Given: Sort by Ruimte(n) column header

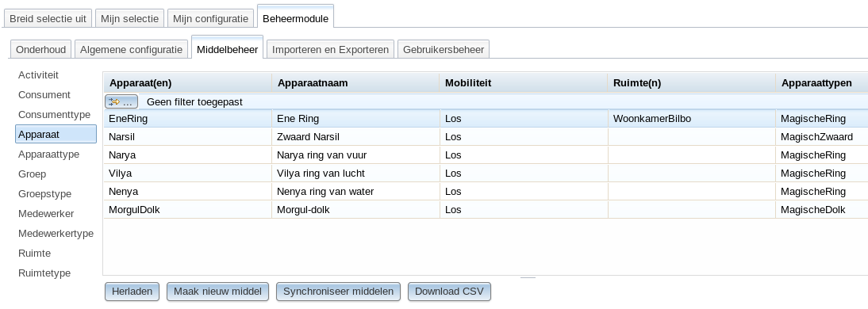Looking at the screenshot, I should click(x=691, y=83).
